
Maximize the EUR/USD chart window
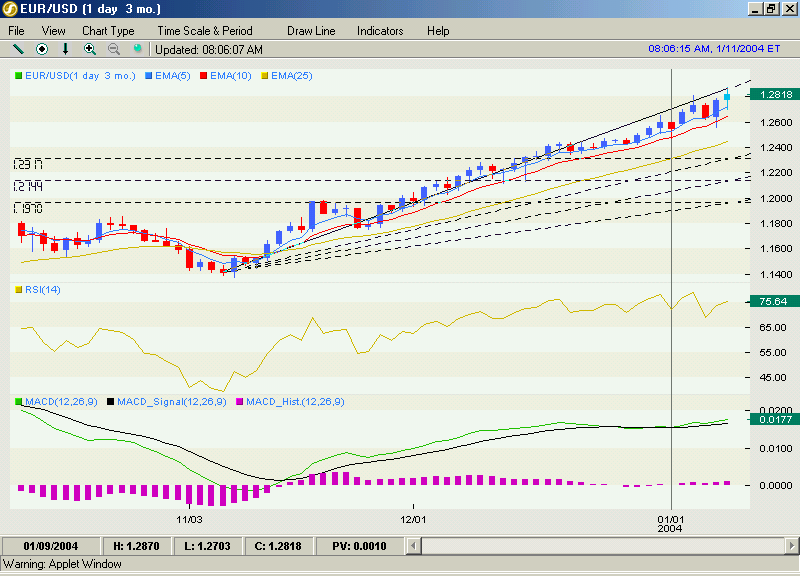(770, 9)
